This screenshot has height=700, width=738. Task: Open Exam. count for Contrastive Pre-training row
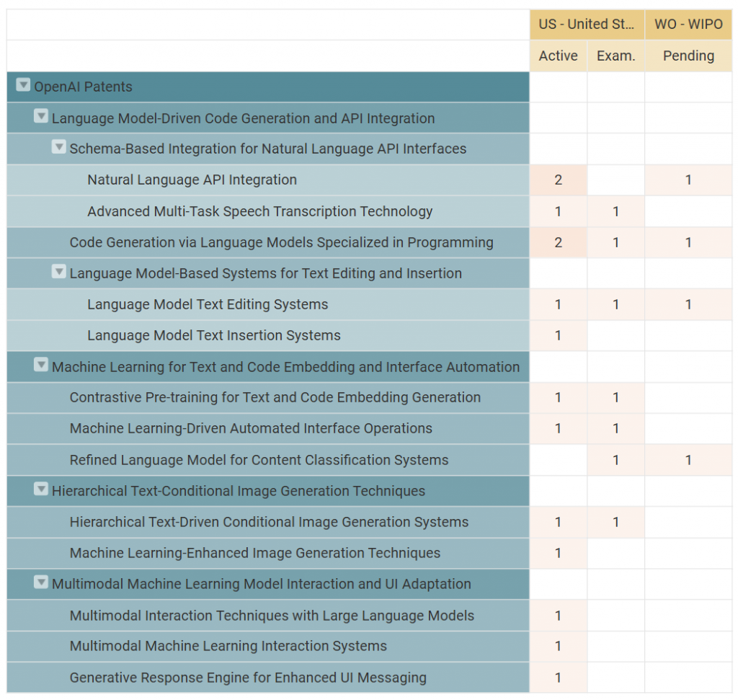615,398
